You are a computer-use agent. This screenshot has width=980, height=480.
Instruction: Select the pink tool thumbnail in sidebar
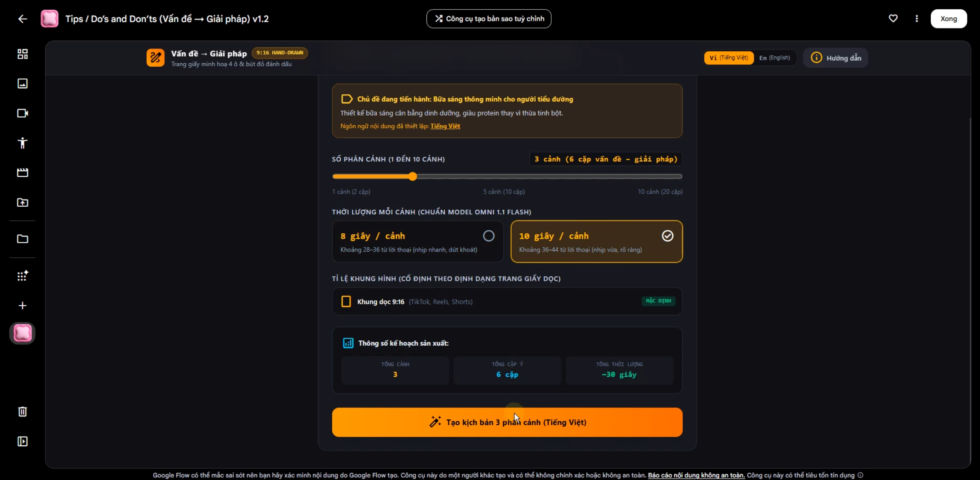(22, 333)
